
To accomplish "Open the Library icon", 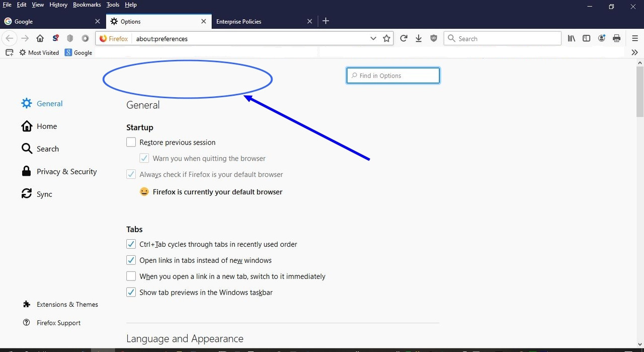I will point(572,38).
